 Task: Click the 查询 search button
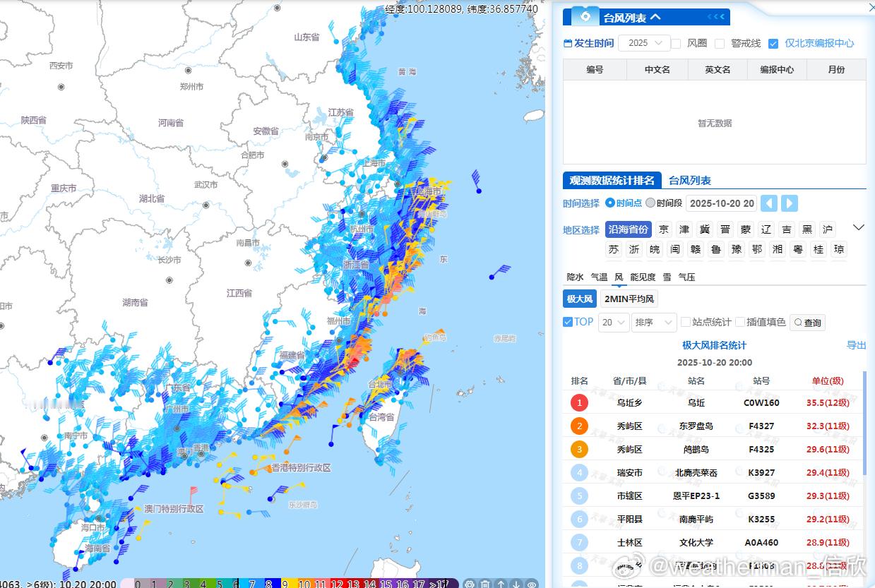(x=807, y=323)
